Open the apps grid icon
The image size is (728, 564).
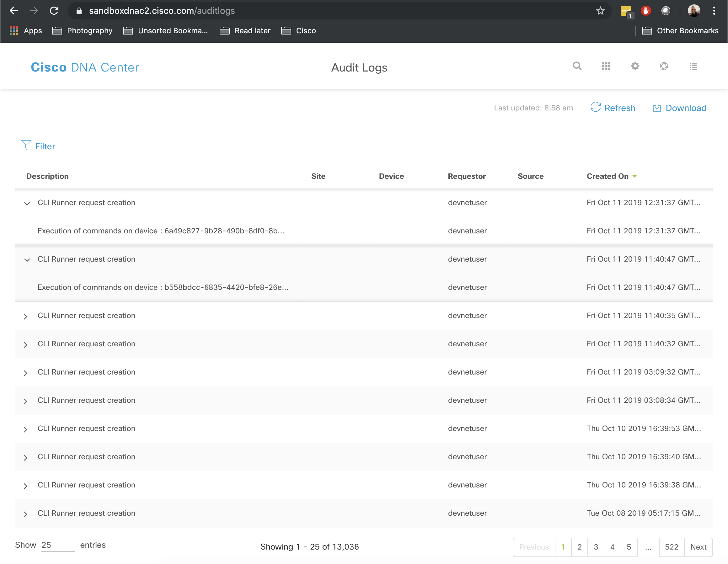pos(606,66)
